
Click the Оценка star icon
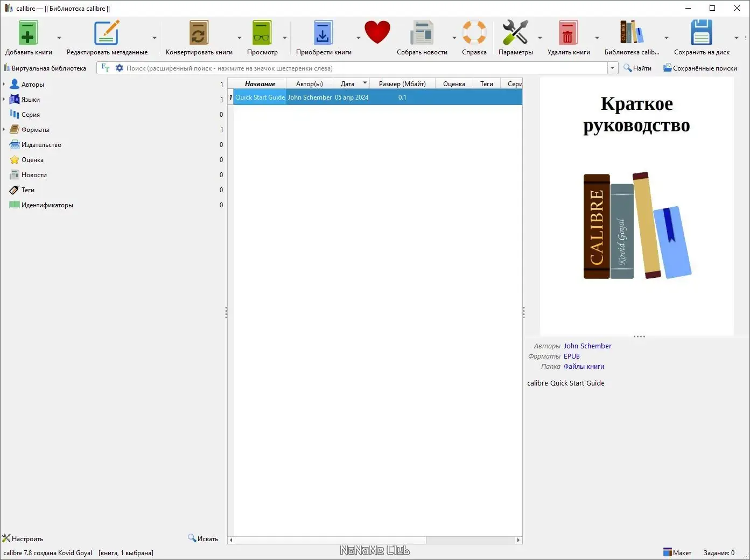click(15, 159)
